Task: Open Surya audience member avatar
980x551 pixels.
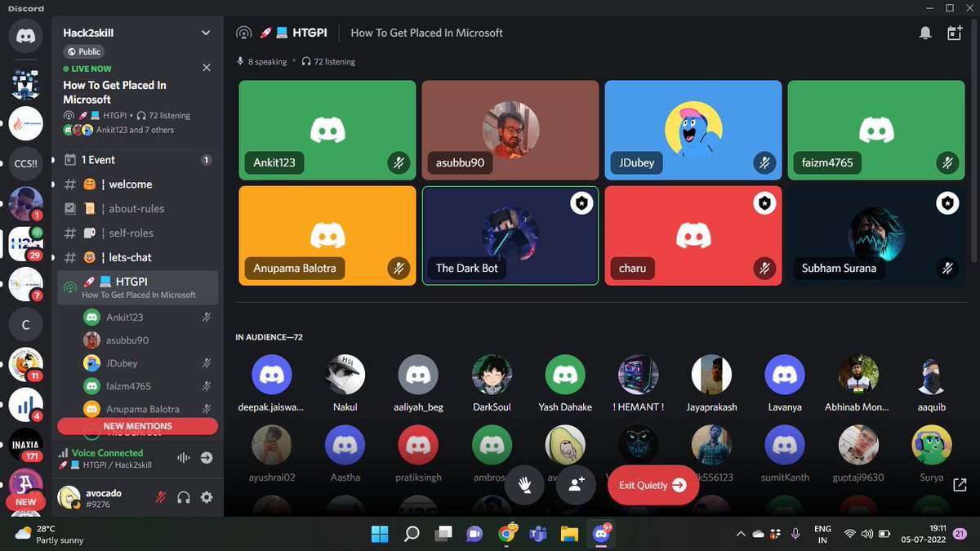Action: 932,446
